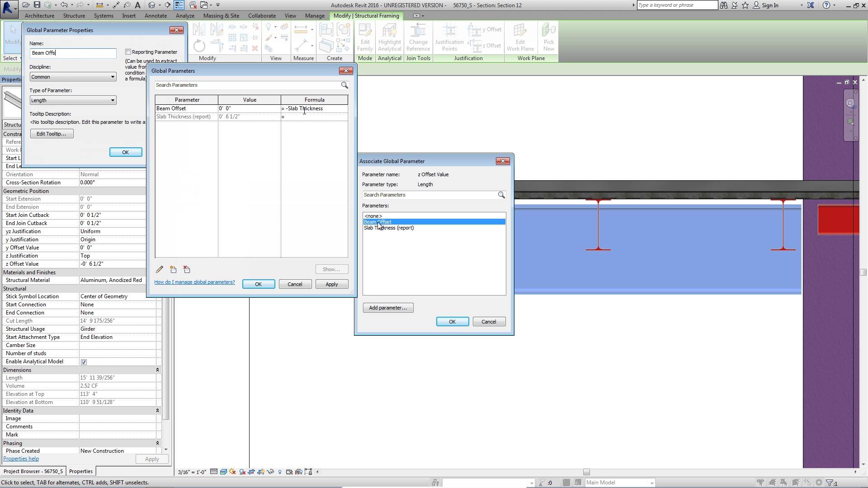Click the Save icon in the quick access toolbar
This screenshot has height=488, width=868.
point(37,5)
